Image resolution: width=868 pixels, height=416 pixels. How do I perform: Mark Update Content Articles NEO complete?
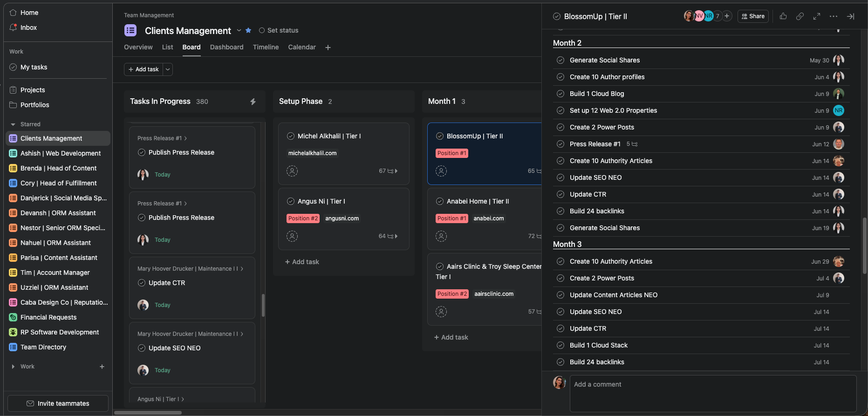point(560,295)
